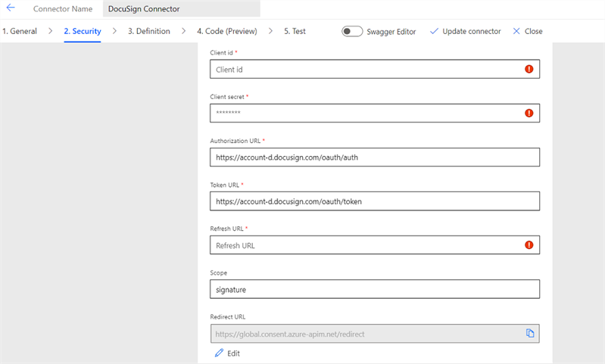Click the Close X icon
This screenshot has width=605, height=364.
pyautogui.click(x=516, y=31)
